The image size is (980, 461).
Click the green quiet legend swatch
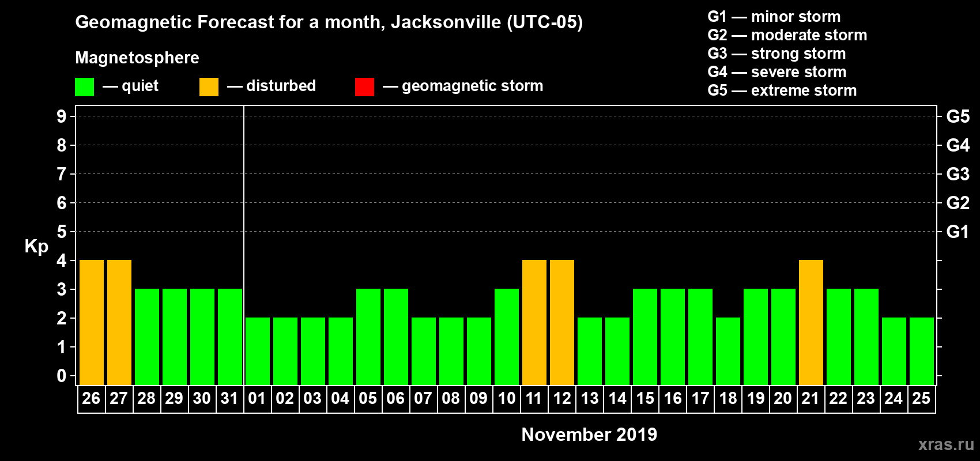click(85, 87)
